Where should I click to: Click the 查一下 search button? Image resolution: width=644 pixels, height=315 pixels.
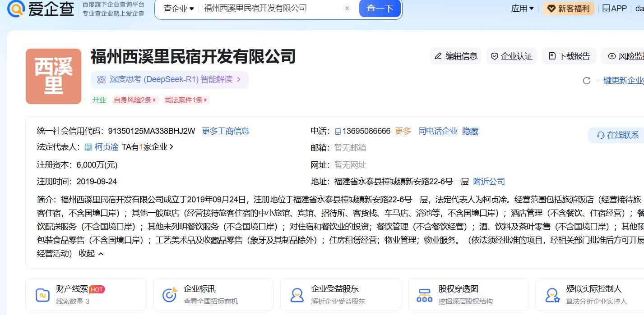[380, 9]
